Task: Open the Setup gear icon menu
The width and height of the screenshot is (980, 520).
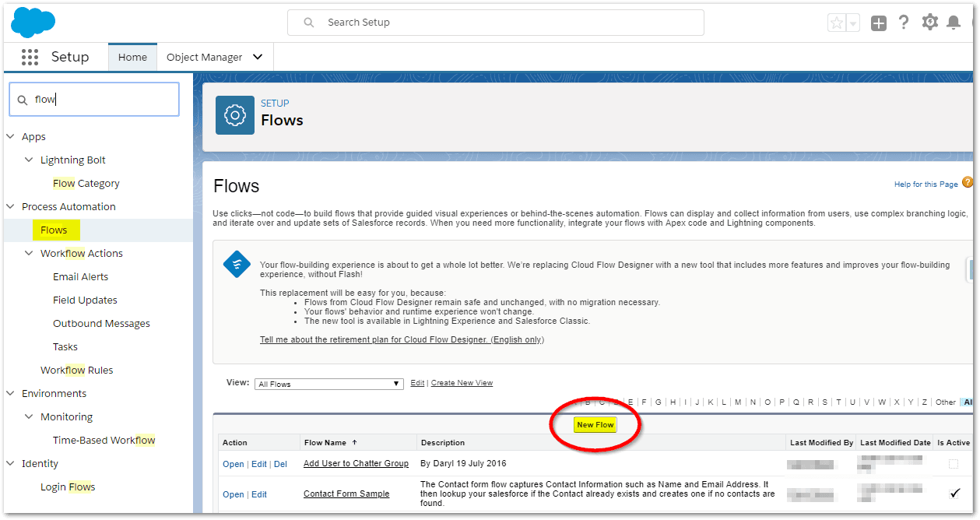Action: (929, 23)
